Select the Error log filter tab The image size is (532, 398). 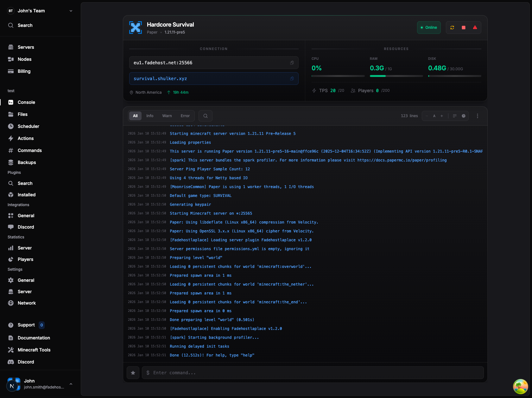185,116
